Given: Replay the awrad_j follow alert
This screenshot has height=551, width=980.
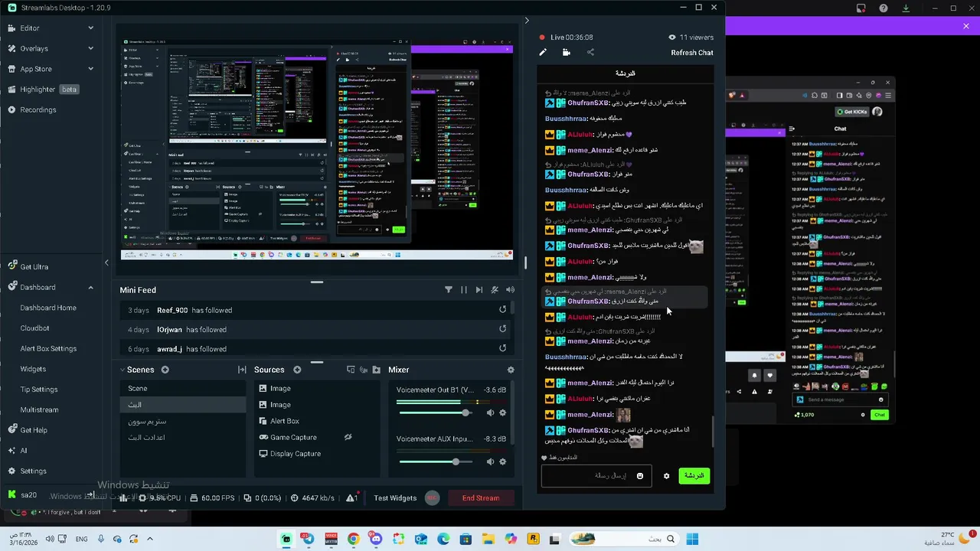Looking at the screenshot, I should click(x=502, y=349).
